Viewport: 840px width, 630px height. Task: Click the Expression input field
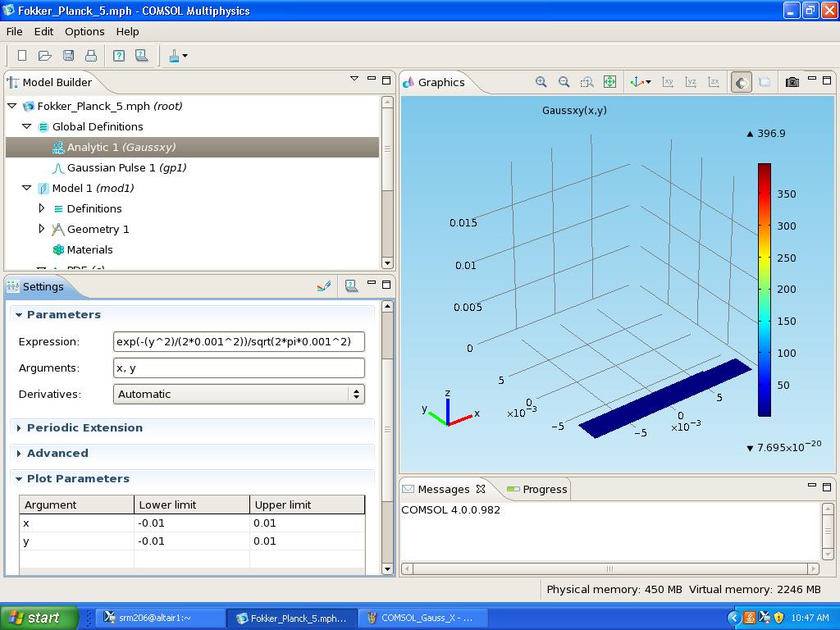pos(239,341)
